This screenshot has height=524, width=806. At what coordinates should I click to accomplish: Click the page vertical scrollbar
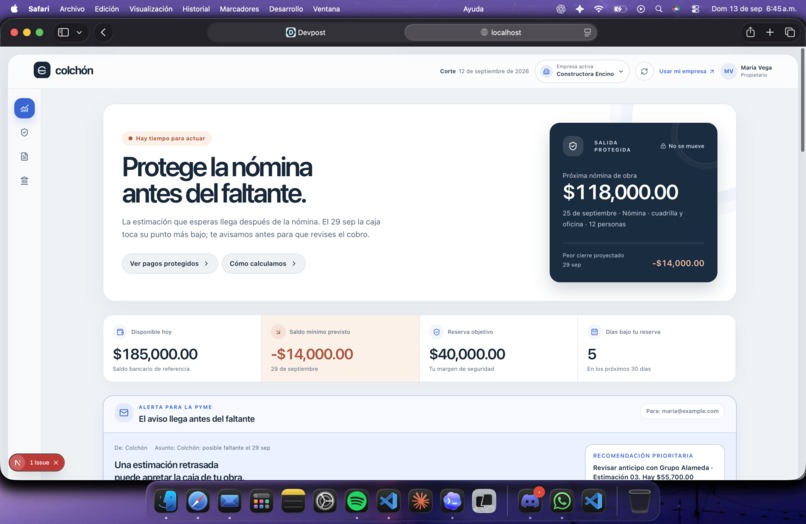coord(802,100)
